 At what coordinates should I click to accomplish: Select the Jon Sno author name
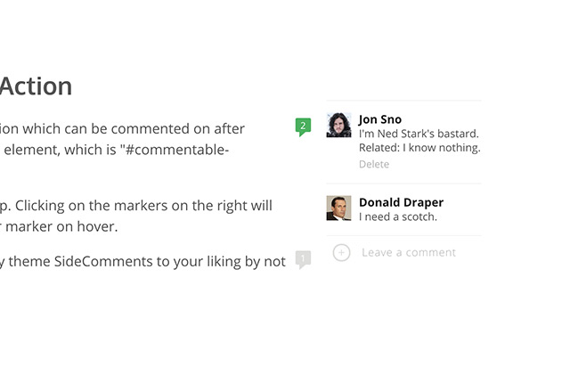coord(380,119)
